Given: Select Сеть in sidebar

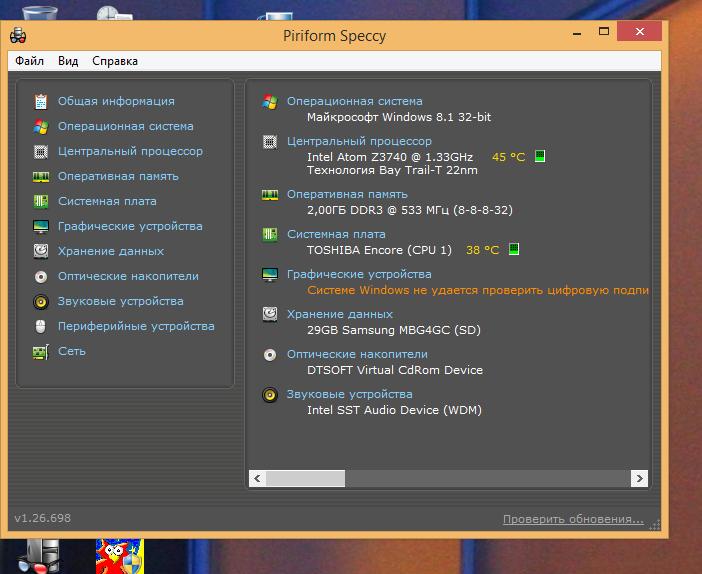Looking at the screenshot, I should coord(72,351).
